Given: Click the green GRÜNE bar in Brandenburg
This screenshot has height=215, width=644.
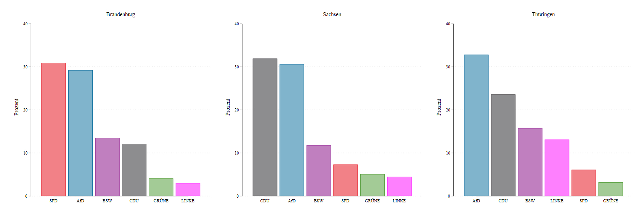Looking at the screenshot, I should [161, 187].
